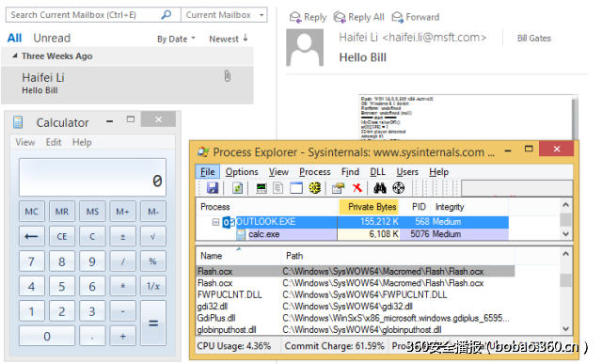Click the Calculator 1/x reciprocal button
The image size is (602, 364).
pos(153,286)
